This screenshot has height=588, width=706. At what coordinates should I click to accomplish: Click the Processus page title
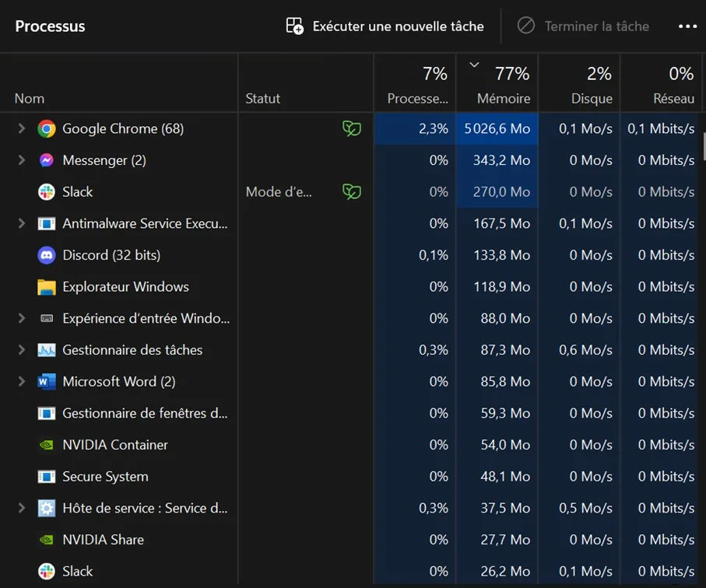click(x=50, y=26)
